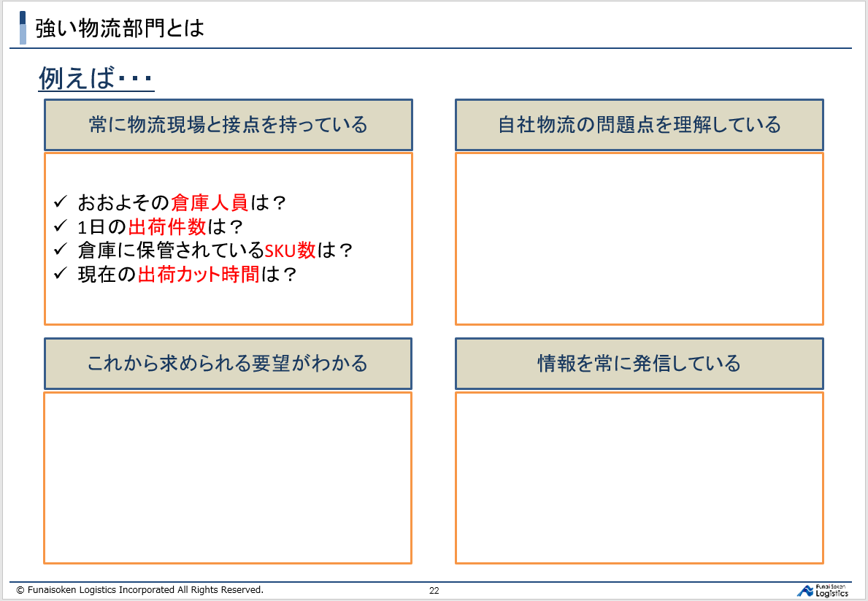This screenshot has width=868, height=601.
Task: Click the checkmark beside the 倉庫人員 line
Action: [x=61, y=202]
